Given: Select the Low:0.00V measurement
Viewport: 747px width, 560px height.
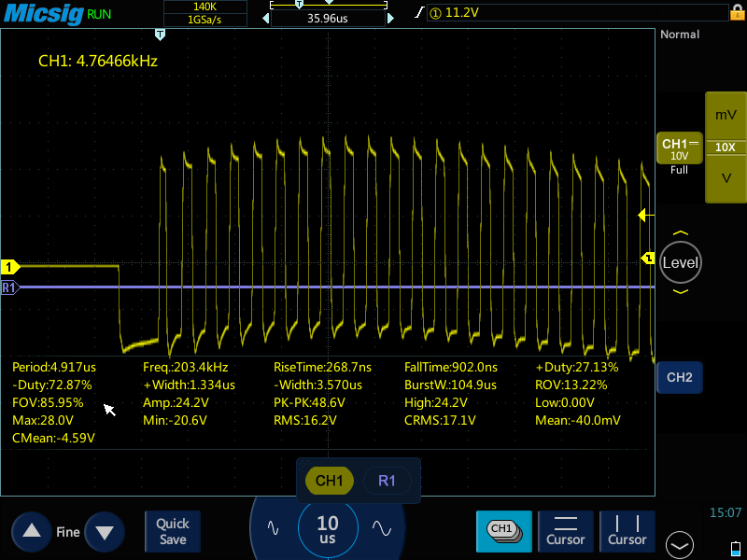Looking at the screenshot, I should pyautogui.click(x=565, y=402).
